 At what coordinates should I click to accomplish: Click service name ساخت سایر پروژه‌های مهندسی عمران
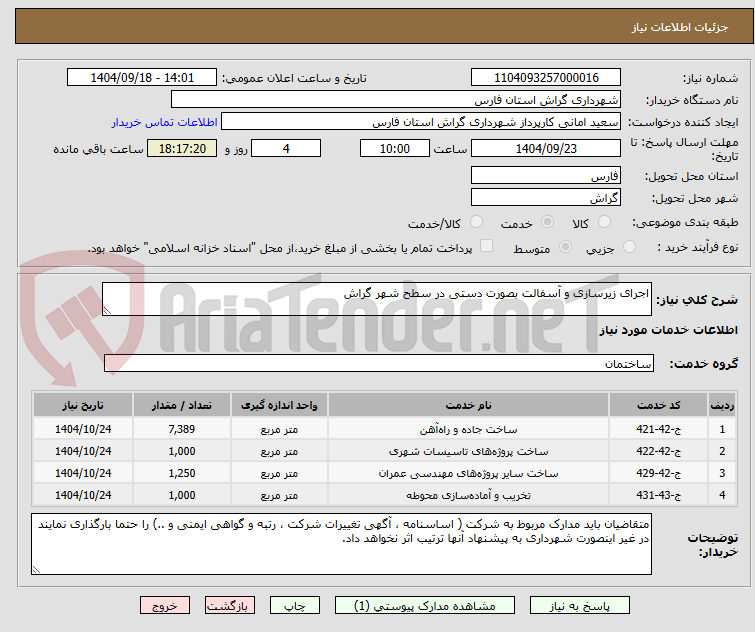pyautogui.click(x=468, y=473)
